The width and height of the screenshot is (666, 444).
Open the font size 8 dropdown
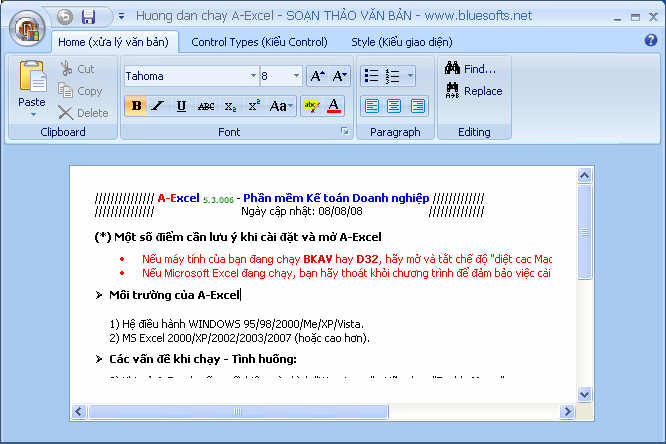pyautogui.click(x=296, y=76)
